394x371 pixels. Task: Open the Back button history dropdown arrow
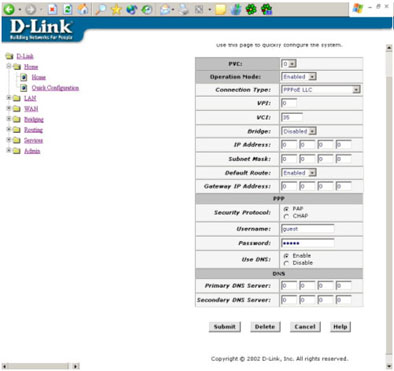(x=20, y=10)
